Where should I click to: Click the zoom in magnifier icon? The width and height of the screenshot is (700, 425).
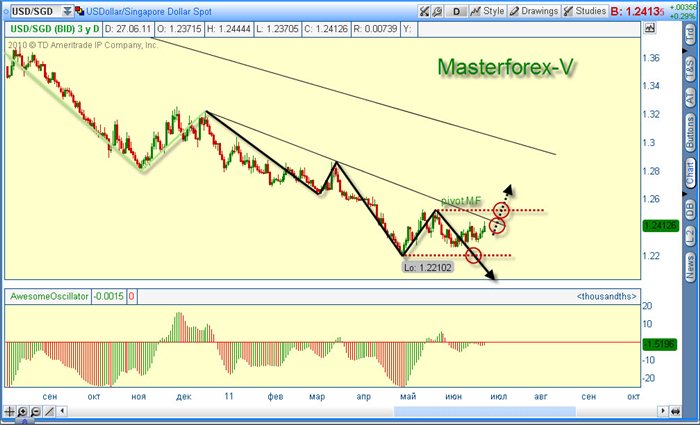pos(23,412)
